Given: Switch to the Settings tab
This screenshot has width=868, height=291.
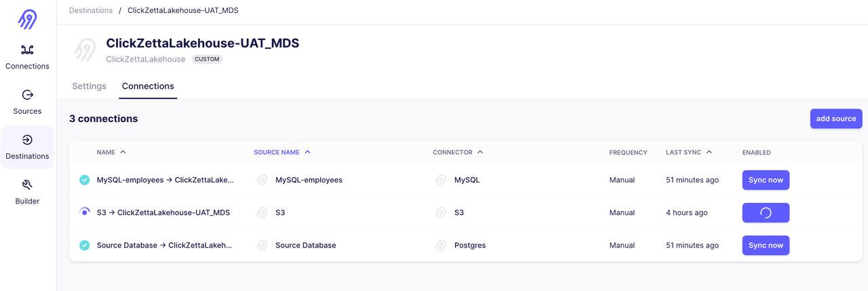Looking at the screenshot, I should 89,86.
